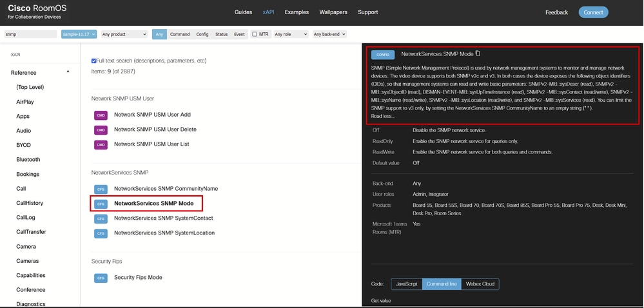
Task: Select Audio in sidebar
Action: point(23,131)
